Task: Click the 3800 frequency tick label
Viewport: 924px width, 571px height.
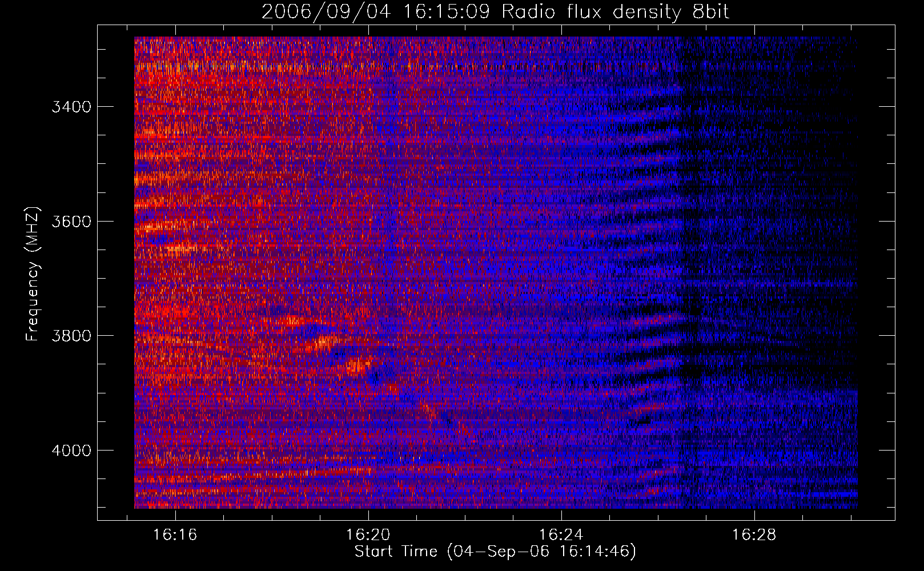Action: [x=71, y=336]
